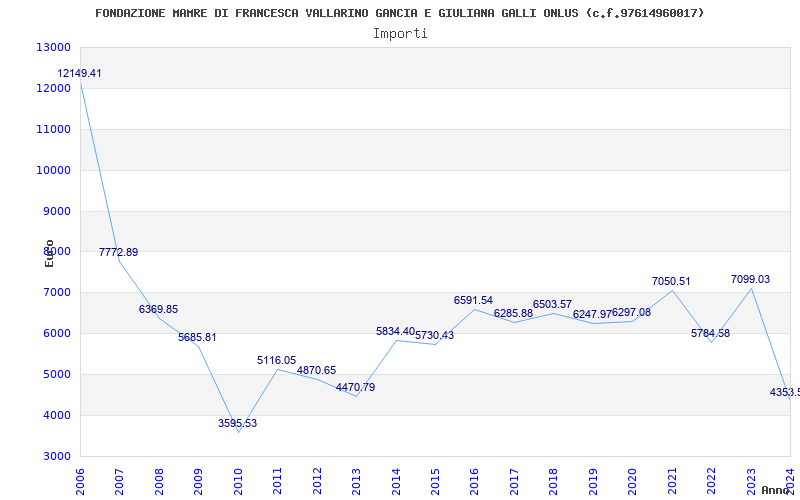
Task: Click the year 2013 axis label
Action: [x=357, y=482]
